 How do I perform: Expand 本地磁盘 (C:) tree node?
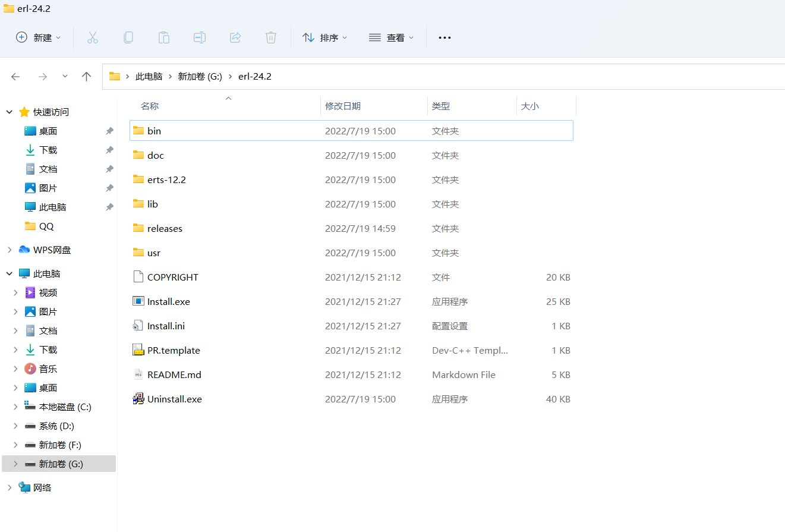tap(16, 407)
